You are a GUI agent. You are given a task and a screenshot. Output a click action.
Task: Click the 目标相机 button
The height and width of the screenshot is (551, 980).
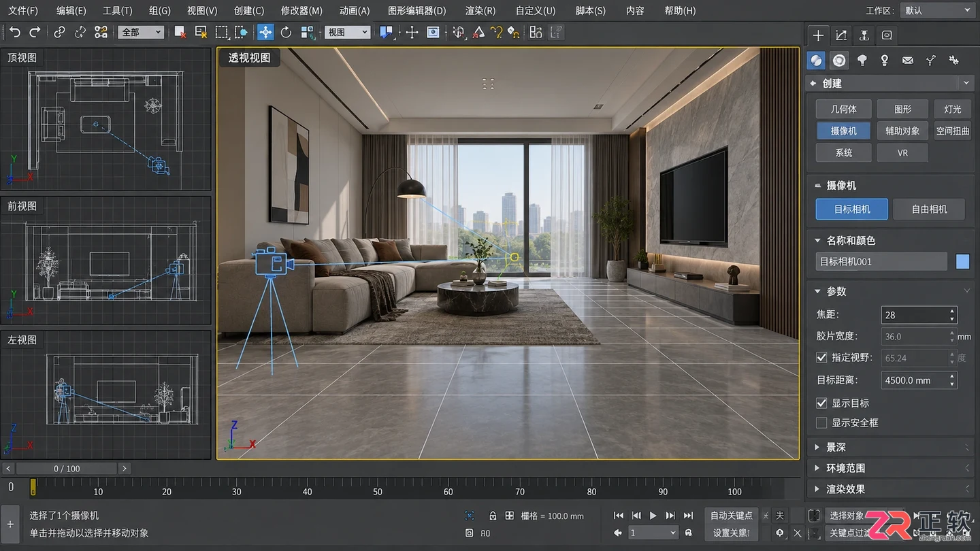tap(852, 209)
